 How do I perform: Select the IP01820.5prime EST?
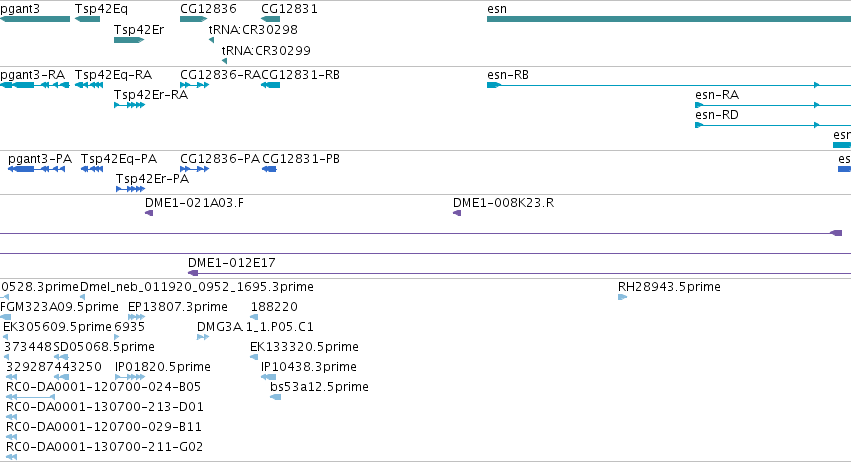[130, 377]
